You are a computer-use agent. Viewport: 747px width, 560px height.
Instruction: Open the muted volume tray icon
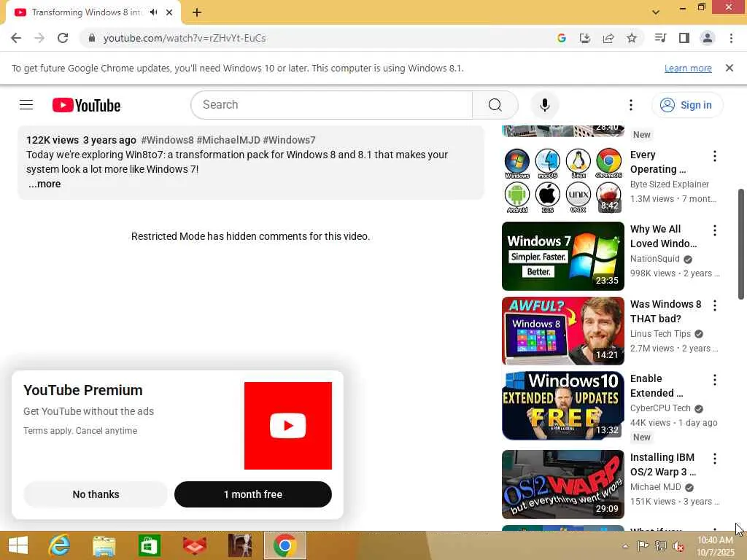(x=678, y=546)
